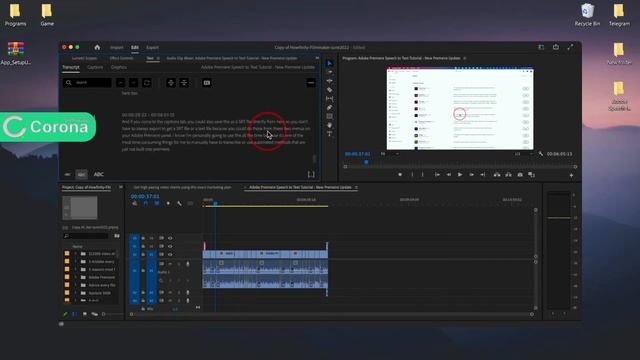Switch Project panel to Icon View
This screenshot has width=640, height=360.
[84, 314]
